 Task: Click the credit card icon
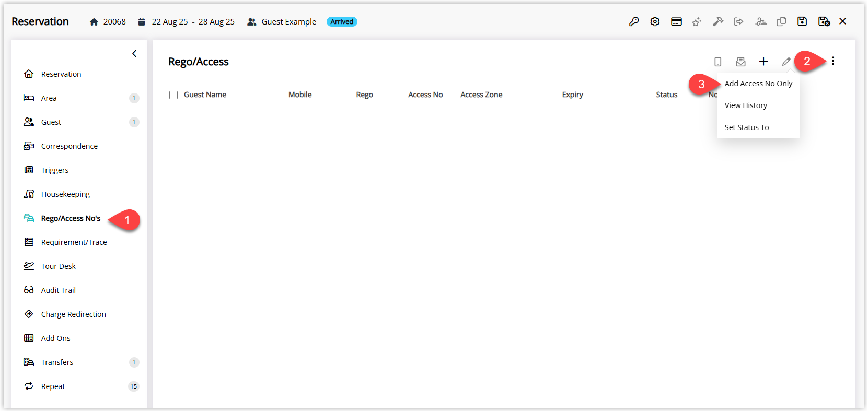tap(676, 21)
